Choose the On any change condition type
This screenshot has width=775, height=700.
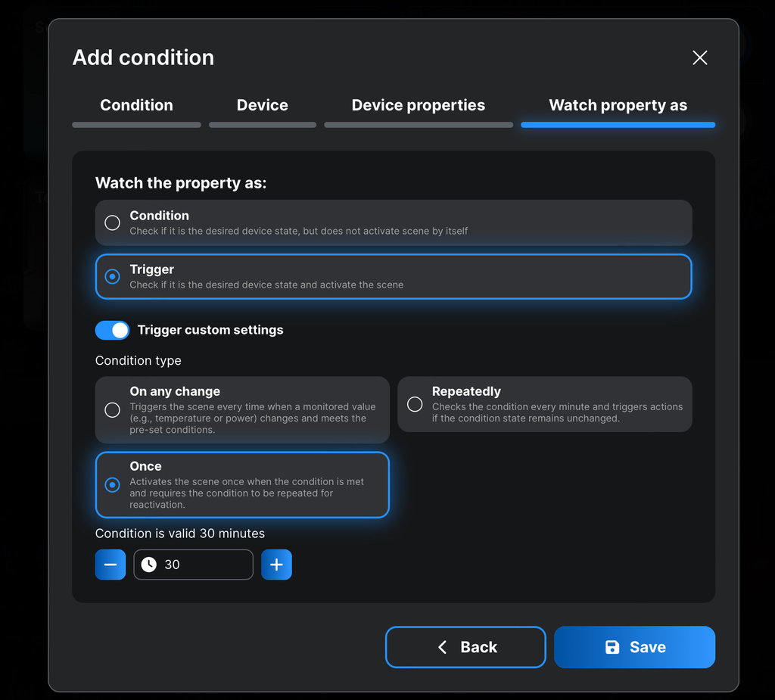click(x=112, y=410)
